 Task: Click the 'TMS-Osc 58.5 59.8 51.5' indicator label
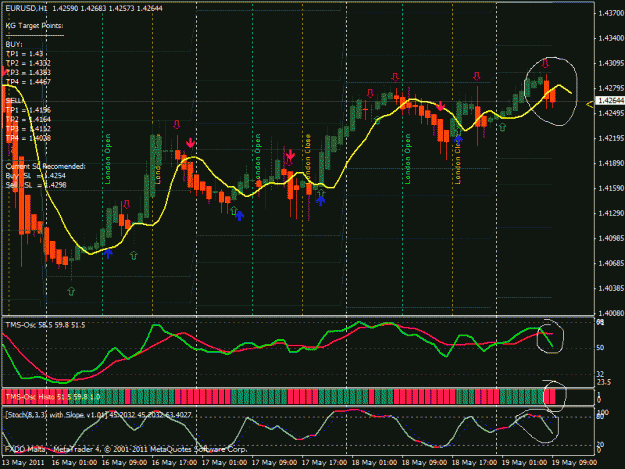coord(45,325)
